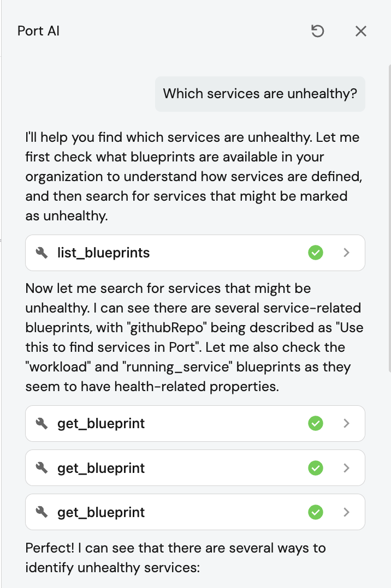
Task: Click the wrench icon on bottom get_blueprint row
Action: click(42, 512)
